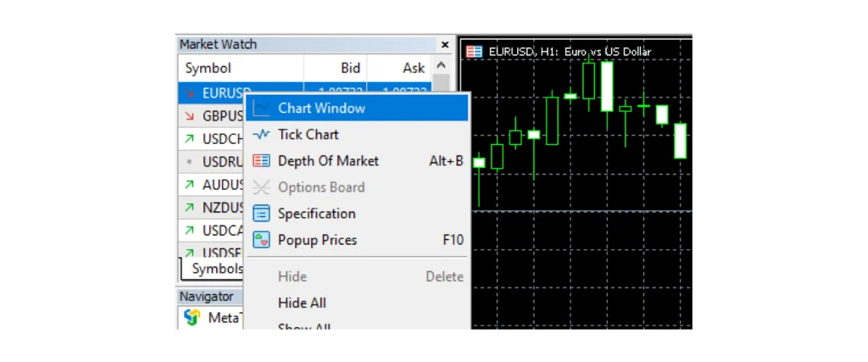This screenshot has width=868, height=362.
Task: Click the AUDUSD green up-arrow icon
Action: click(189, 185)
